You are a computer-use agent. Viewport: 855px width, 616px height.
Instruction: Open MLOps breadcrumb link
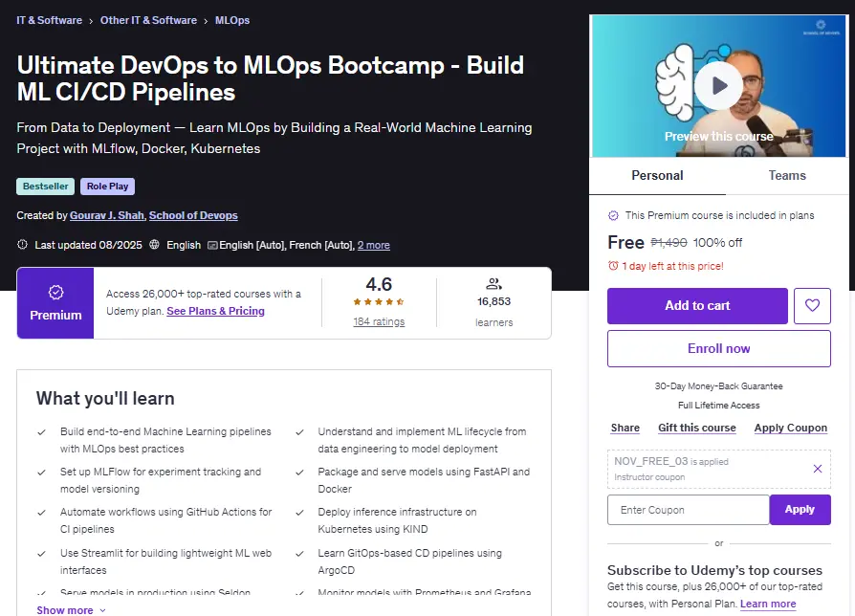click(x=232, y=21)
